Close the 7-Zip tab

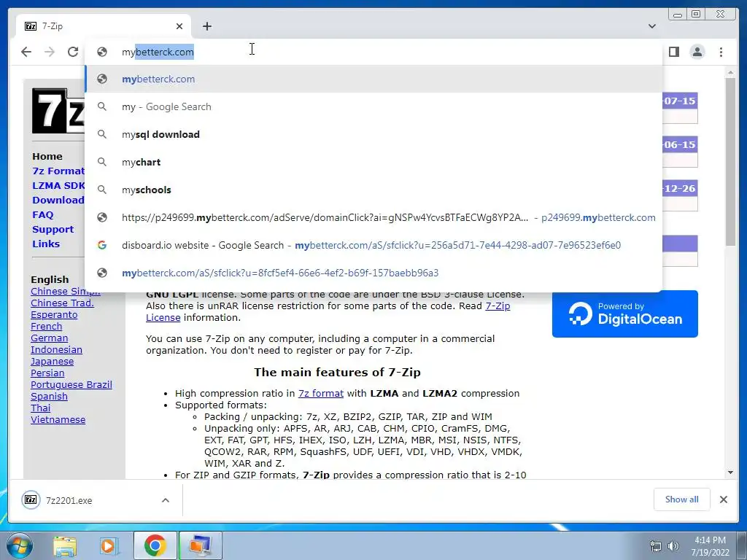click(179, 26)
